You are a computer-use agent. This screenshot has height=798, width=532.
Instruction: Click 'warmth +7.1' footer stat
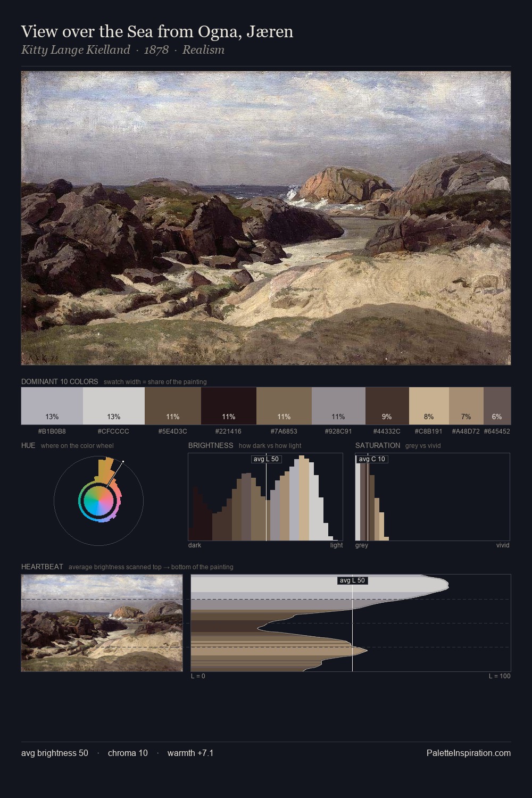(190, 753)
